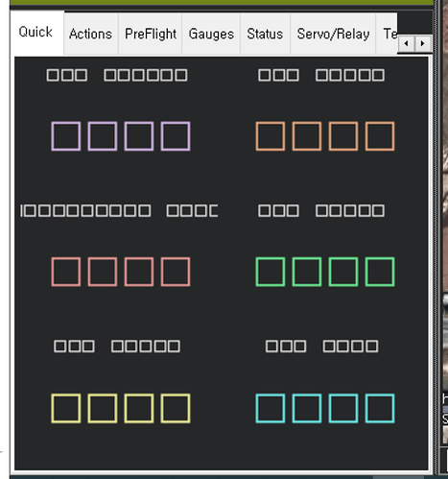
Task: Show the Status tab
Action: 265,34
